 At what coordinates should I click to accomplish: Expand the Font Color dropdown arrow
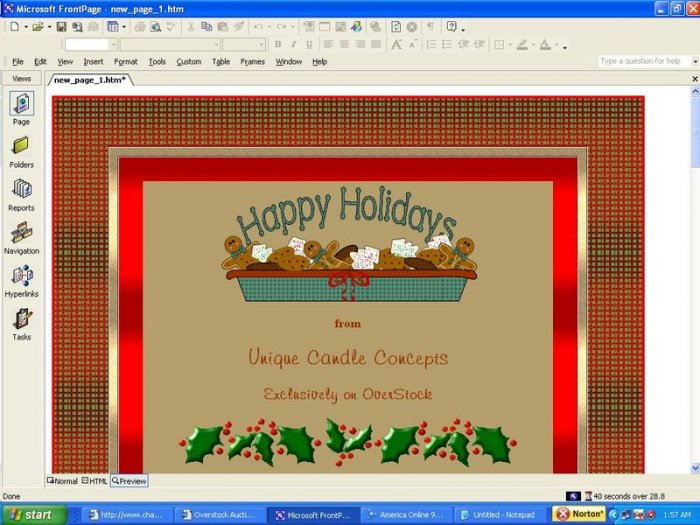(x=556, y=45)
